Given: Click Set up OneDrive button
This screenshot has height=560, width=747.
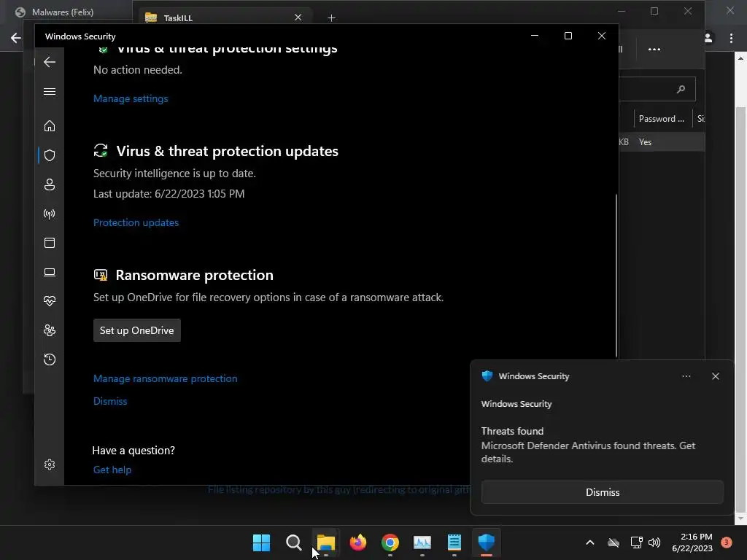Looking at the screenshot, I should [x=136, y=330].
